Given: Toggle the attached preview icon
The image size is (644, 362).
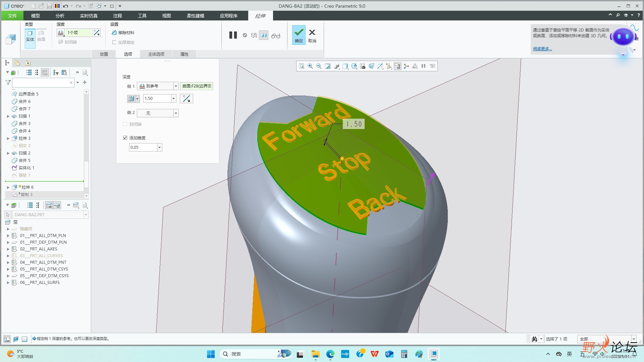Looking at the screenshot, I should pos(264,35).
